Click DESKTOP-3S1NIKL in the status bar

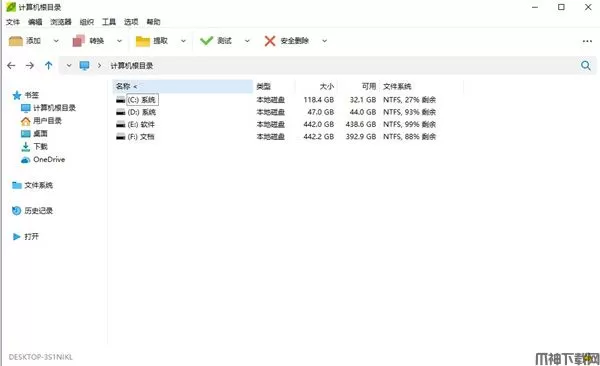pos(41,357)
